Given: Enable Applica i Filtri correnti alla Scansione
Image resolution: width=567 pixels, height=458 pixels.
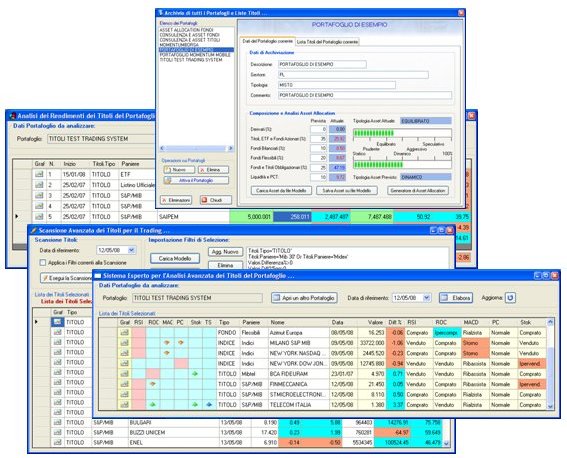Looking at the screenshot, I should (x=43, y=263).
